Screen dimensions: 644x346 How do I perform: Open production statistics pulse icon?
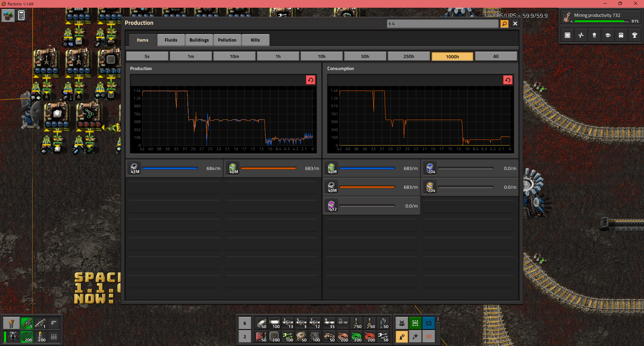(x=581, y=35)
